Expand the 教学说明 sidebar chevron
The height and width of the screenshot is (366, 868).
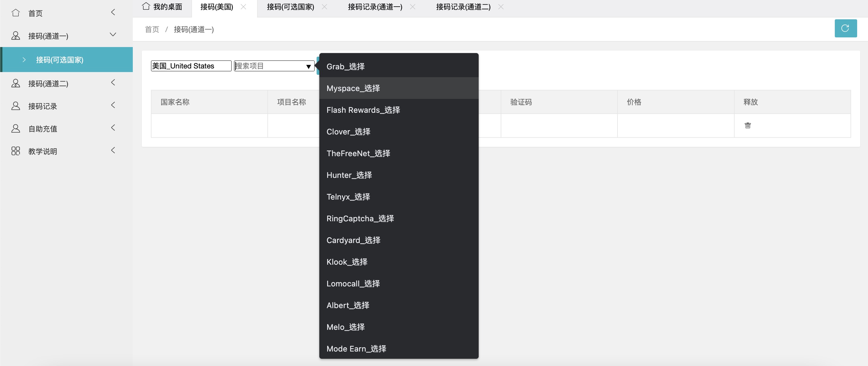coord(113,150)
